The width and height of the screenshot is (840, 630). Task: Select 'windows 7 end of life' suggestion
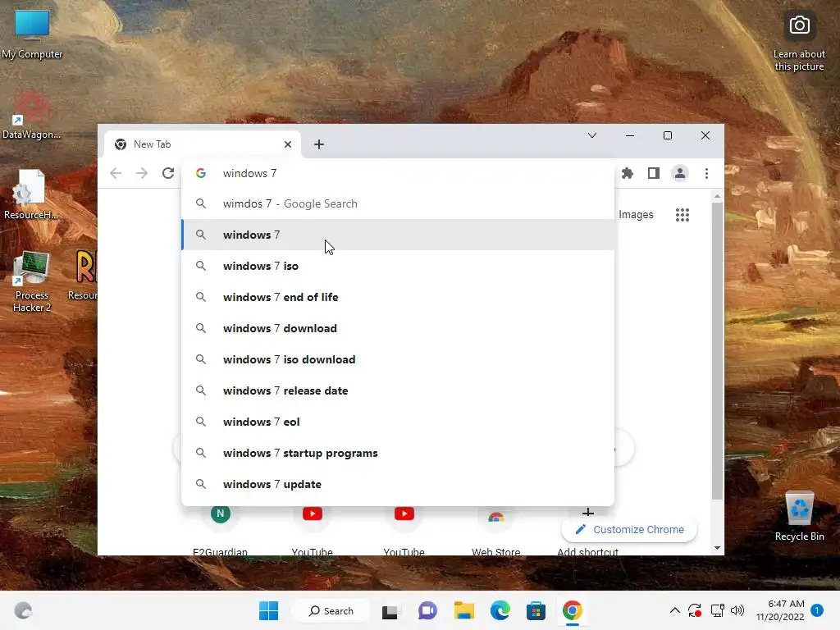pyautogui.click(x=398, y=297)
